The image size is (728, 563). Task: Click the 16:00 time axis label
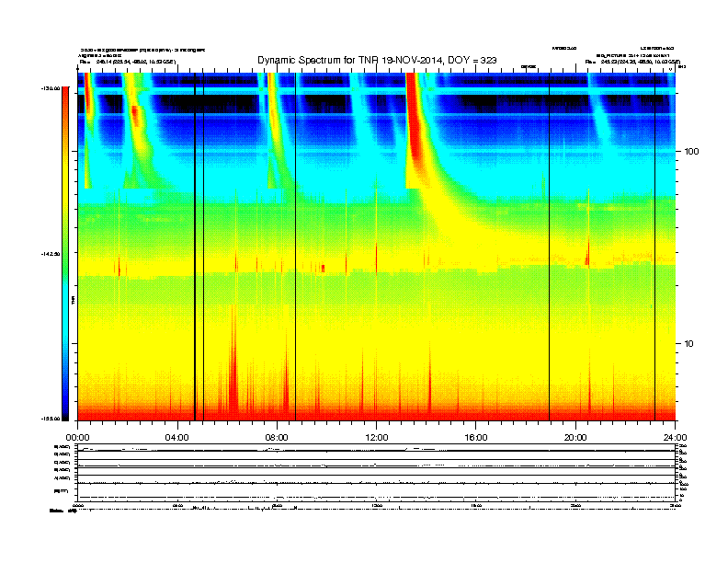(476, 438)
